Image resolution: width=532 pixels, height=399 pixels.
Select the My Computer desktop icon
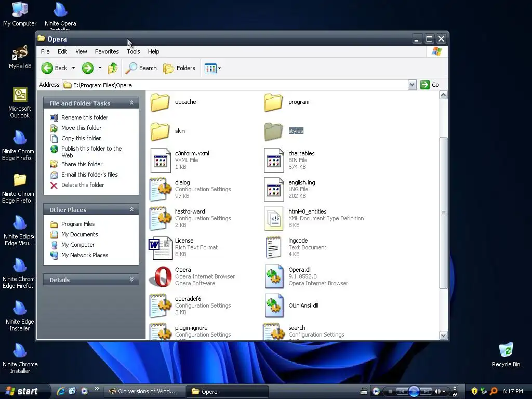[20, 14]
